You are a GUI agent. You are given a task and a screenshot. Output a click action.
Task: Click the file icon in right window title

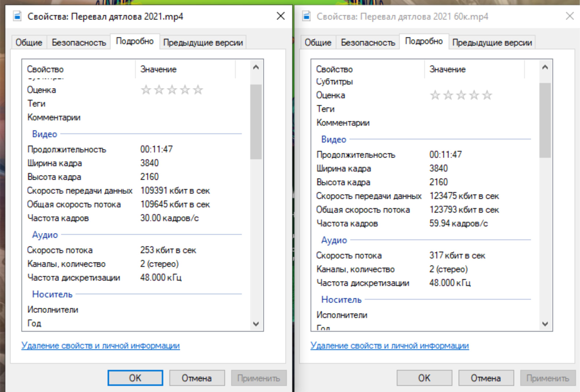pyautogui.click(x=306, y=16)
